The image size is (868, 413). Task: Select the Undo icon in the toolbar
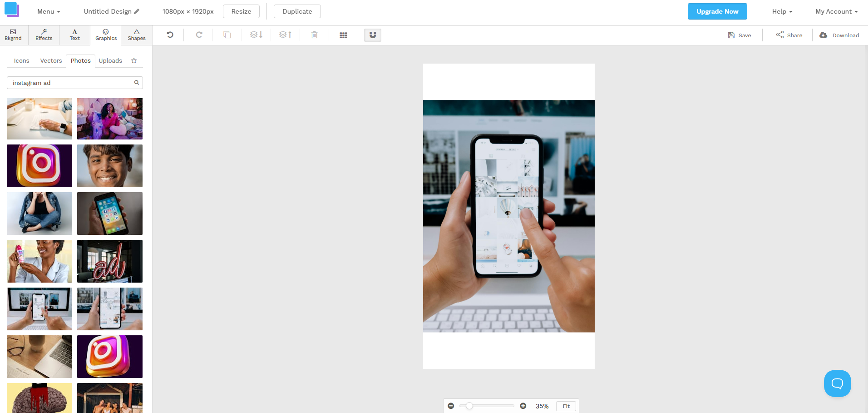tap(169, 35)
